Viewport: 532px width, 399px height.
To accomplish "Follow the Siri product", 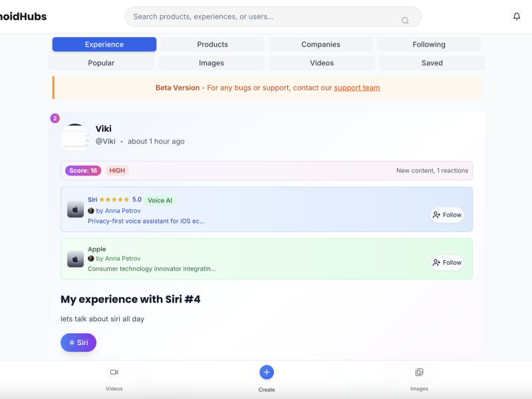I will [x=447, y=215].
